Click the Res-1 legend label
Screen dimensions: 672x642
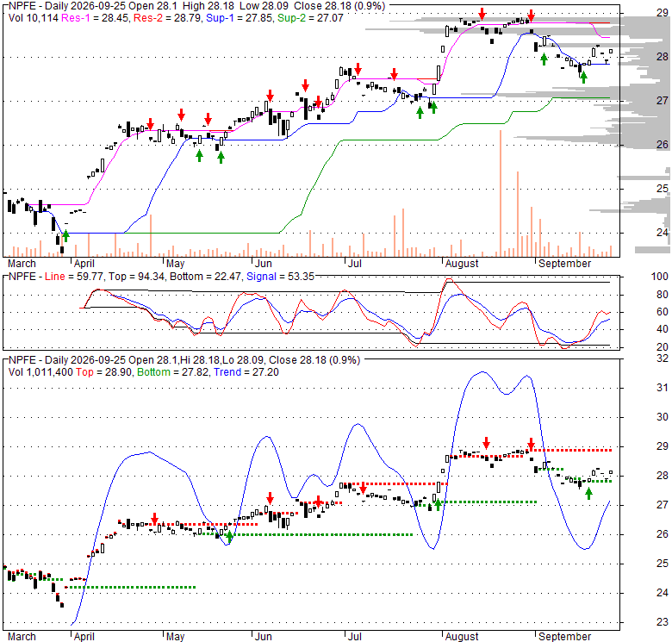[x=75, y=18]
